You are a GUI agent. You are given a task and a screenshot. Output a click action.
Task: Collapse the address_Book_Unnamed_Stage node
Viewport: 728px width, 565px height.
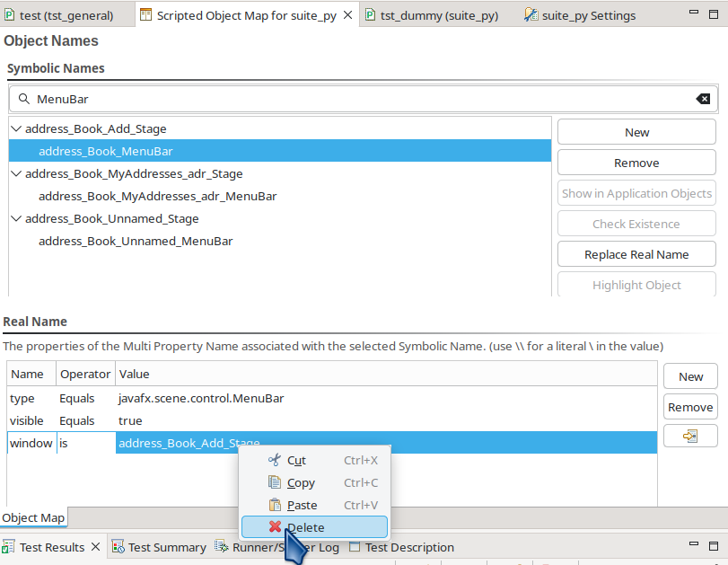(16, 219)
